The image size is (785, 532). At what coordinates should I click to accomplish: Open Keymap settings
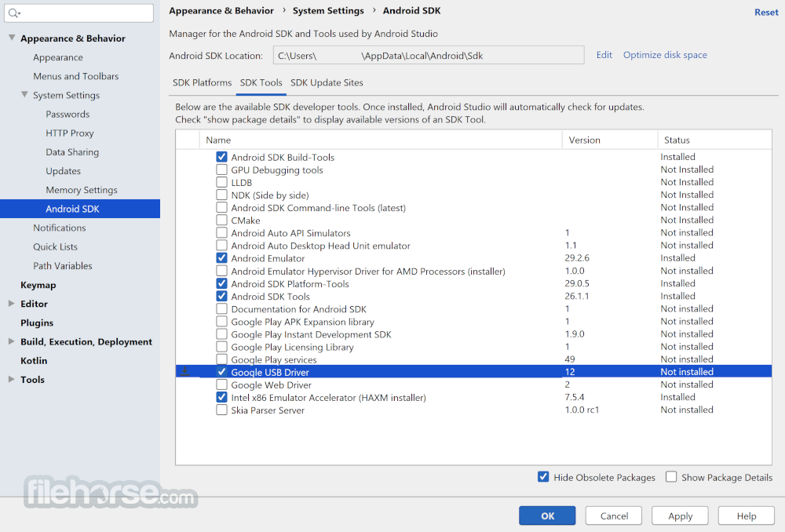38,285
